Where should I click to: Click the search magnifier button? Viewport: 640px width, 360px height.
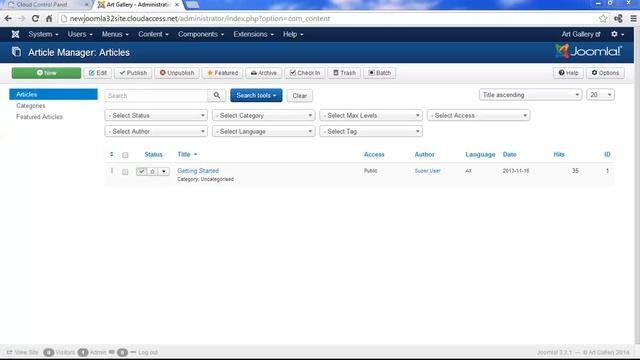217,96
